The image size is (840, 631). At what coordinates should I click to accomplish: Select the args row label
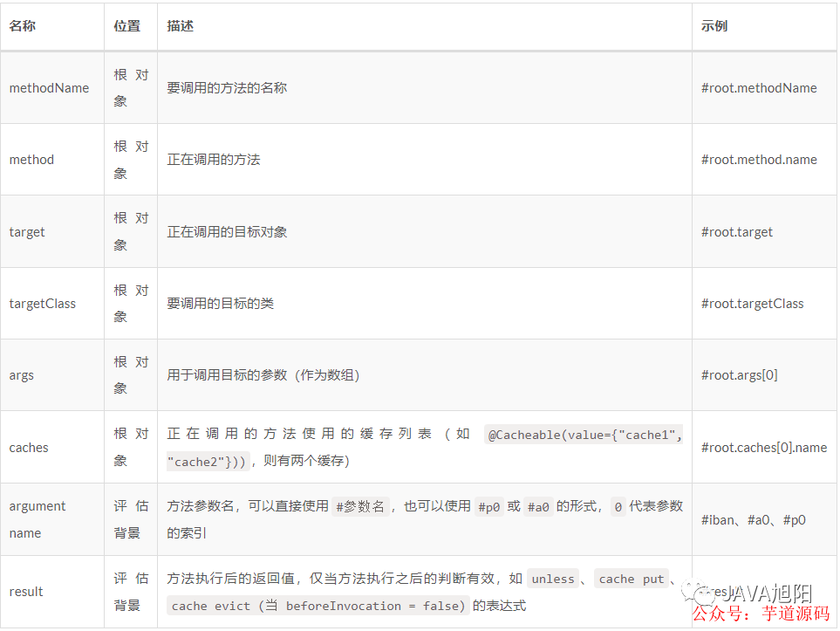pyautogui.click(x=21, y=374)
